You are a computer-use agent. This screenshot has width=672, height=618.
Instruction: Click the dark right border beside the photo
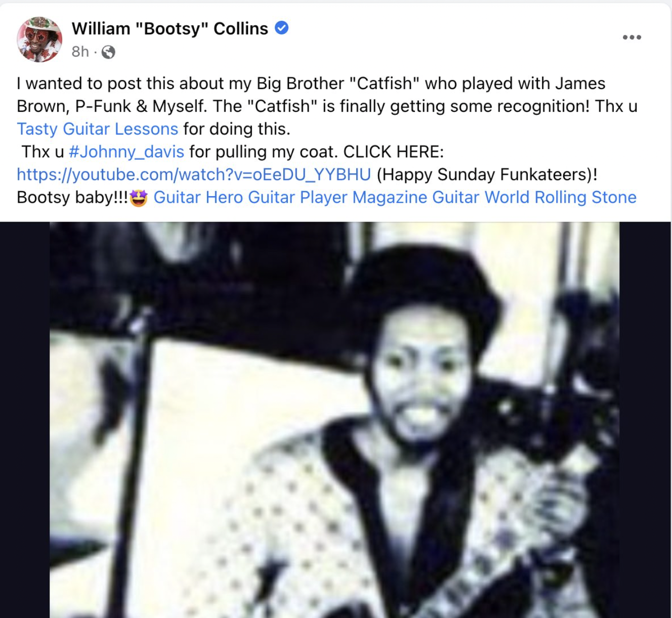[646, 420]
